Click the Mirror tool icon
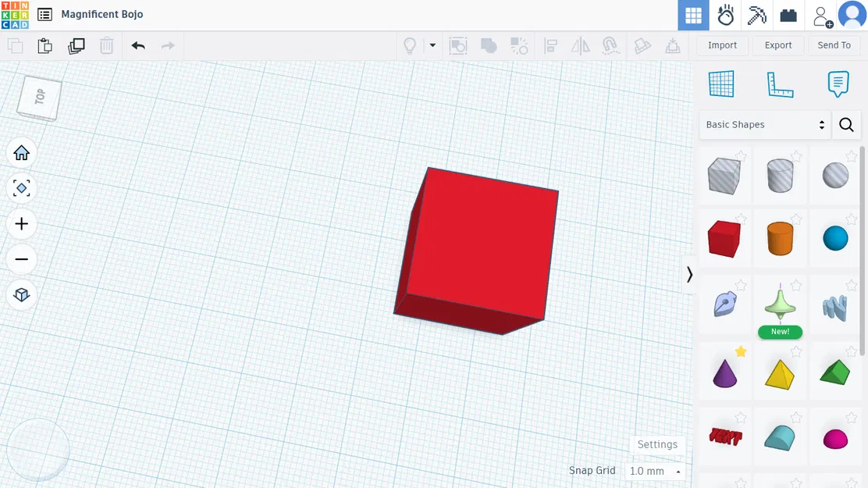 (580, 45)
